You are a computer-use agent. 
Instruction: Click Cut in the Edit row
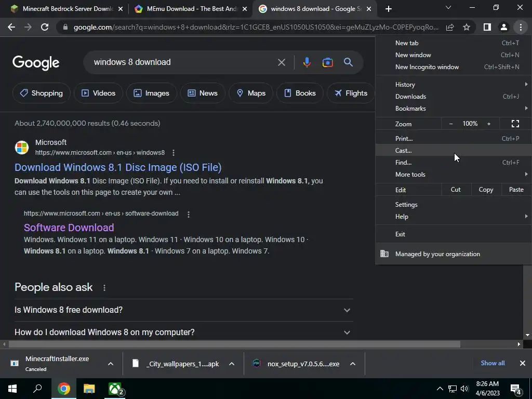[456, 190]
